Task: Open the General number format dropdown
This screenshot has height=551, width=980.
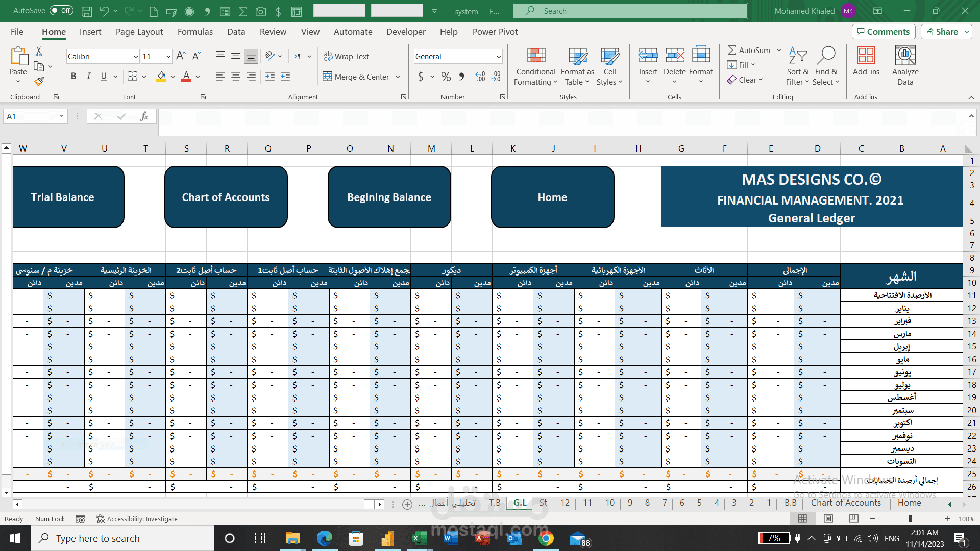Action: (498, 57)
